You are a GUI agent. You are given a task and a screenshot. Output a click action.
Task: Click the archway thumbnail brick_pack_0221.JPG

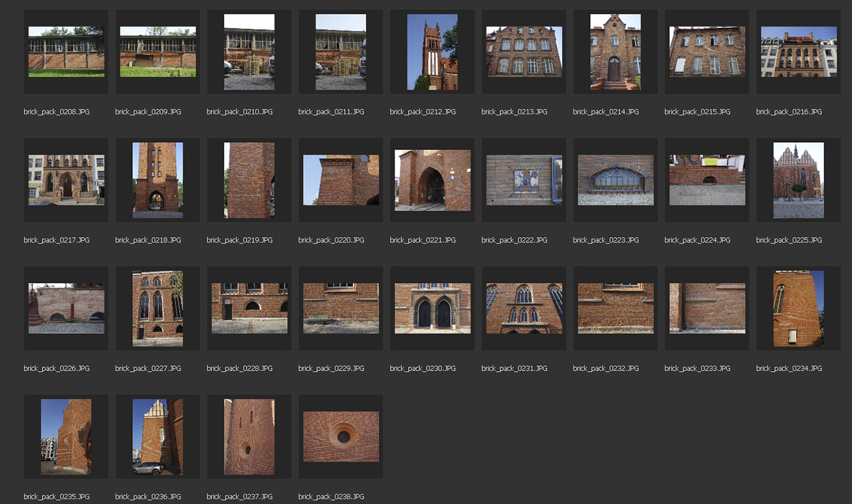click(433, 180)
